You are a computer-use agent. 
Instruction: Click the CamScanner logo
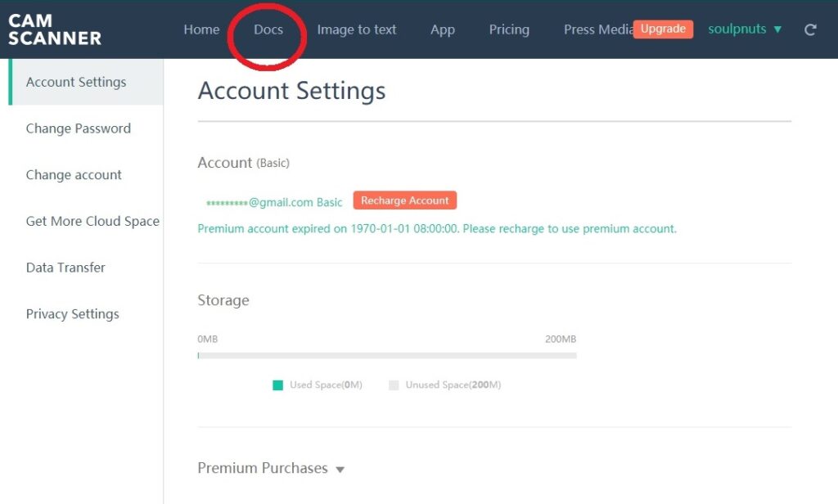(54, 29)
